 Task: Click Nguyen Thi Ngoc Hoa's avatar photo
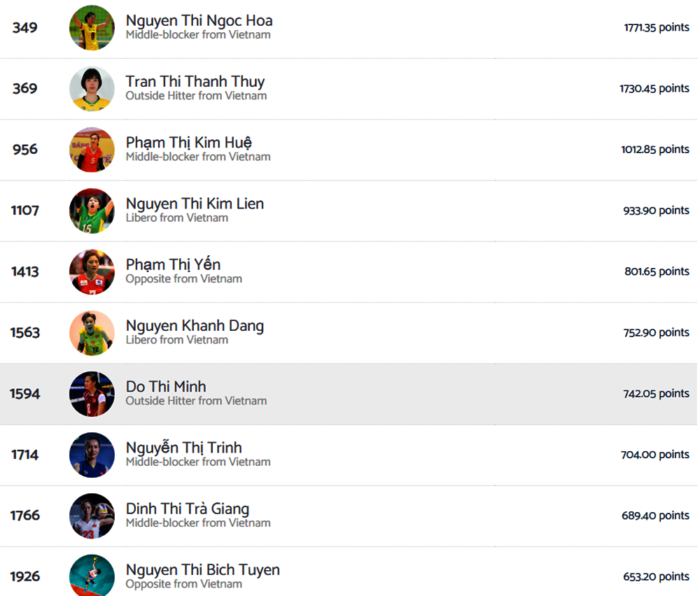pos(92,28)
